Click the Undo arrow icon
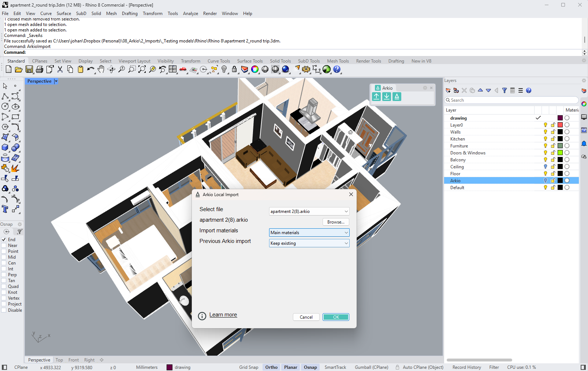The height and width of the screenshot is (371, 588). [90, 69]
